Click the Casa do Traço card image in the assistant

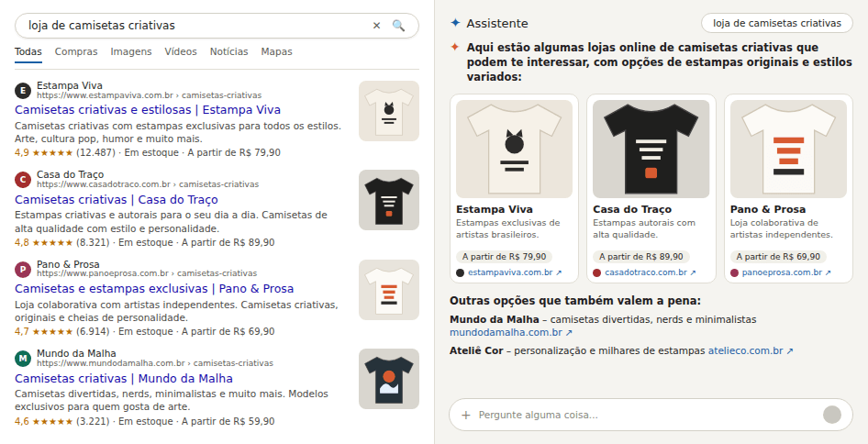click(x=651, y=149)
